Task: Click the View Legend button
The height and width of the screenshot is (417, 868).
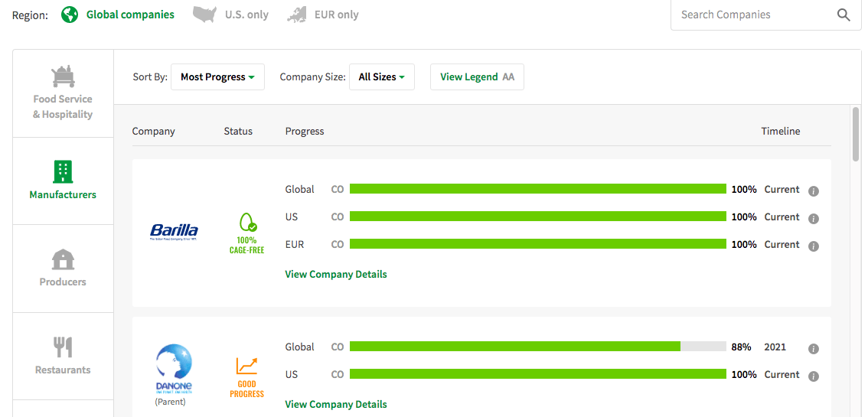Action: 477,77
